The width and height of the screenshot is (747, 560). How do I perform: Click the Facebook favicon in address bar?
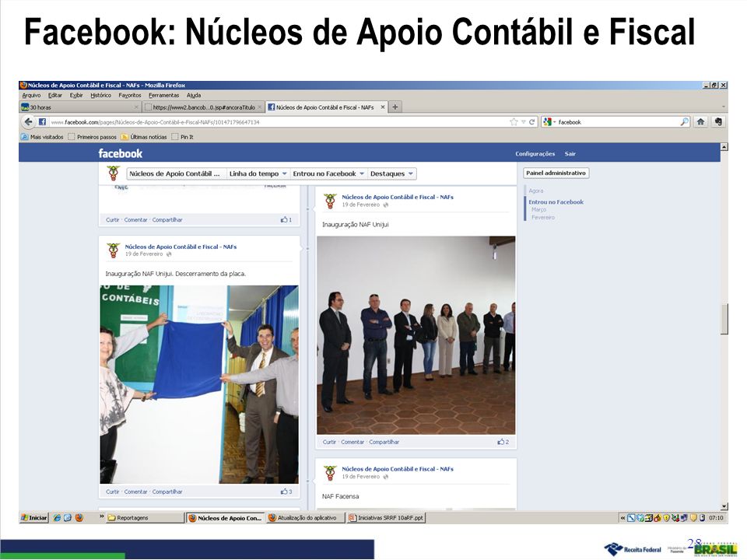[42, 122]
